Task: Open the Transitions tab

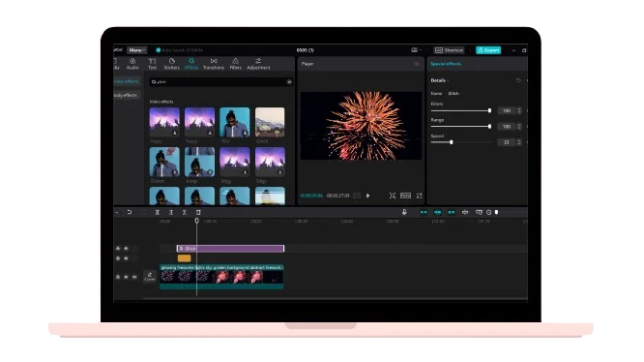Action: [214, 64]
